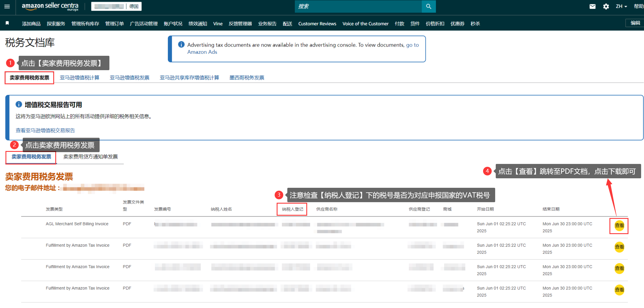This screenshot has height=308, width=644.
Task: Click the AGL Merchant Self Billing Invoice cell
Action: [x=77, y=224]
